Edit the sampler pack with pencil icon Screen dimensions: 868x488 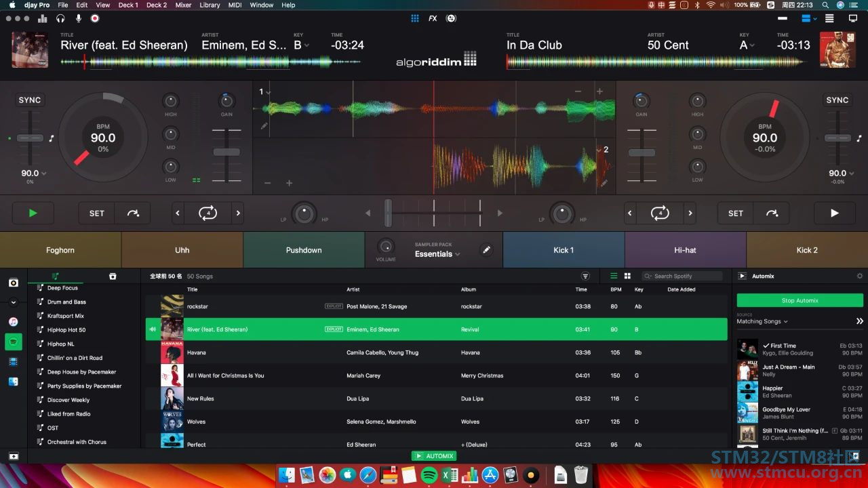pos(486,250)
